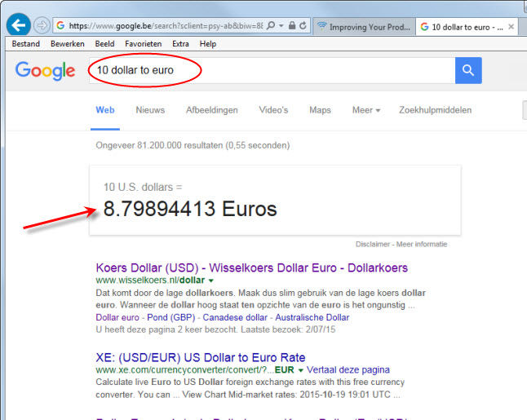The height and width of the screenshot is (420, 527).
Task: Open the Extra menu
Action: (180, 44)
